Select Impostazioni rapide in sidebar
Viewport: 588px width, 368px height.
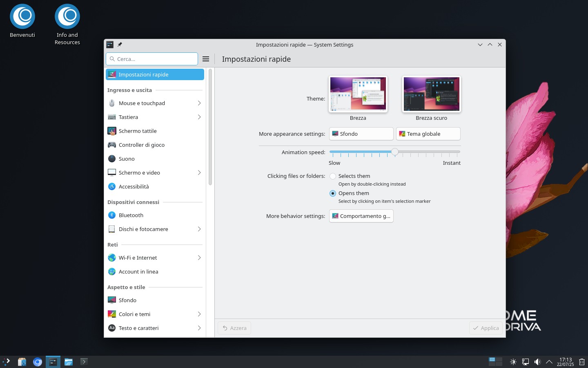(154, 74)
